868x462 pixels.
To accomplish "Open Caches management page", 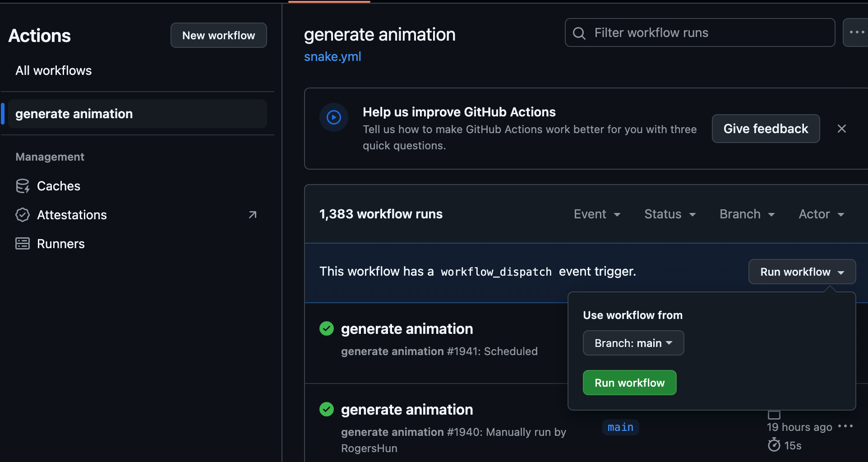I will [58, 186].
